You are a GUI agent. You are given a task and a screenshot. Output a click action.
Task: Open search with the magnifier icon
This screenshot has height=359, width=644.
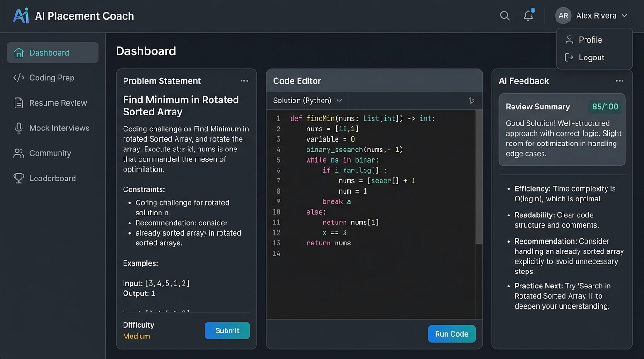coord(505,15)
